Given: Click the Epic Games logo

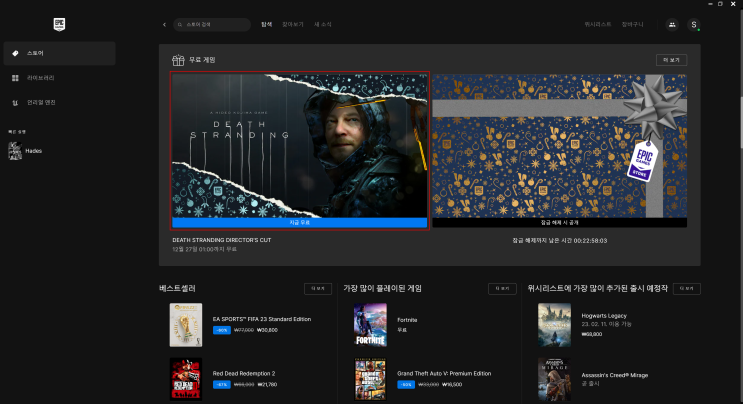Looking at the screenshot, I should pos(59,24).
